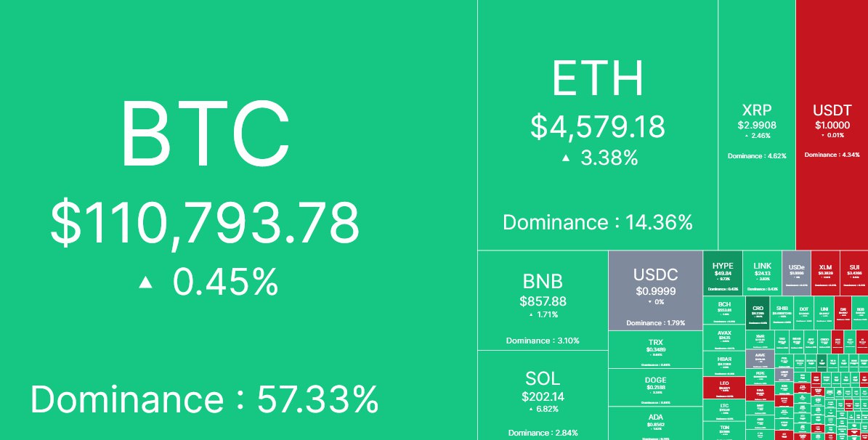Open the BNB tile at $857.88
This screenshot has height=440, width=868.
pyautogui.click(x=543, y=300)
